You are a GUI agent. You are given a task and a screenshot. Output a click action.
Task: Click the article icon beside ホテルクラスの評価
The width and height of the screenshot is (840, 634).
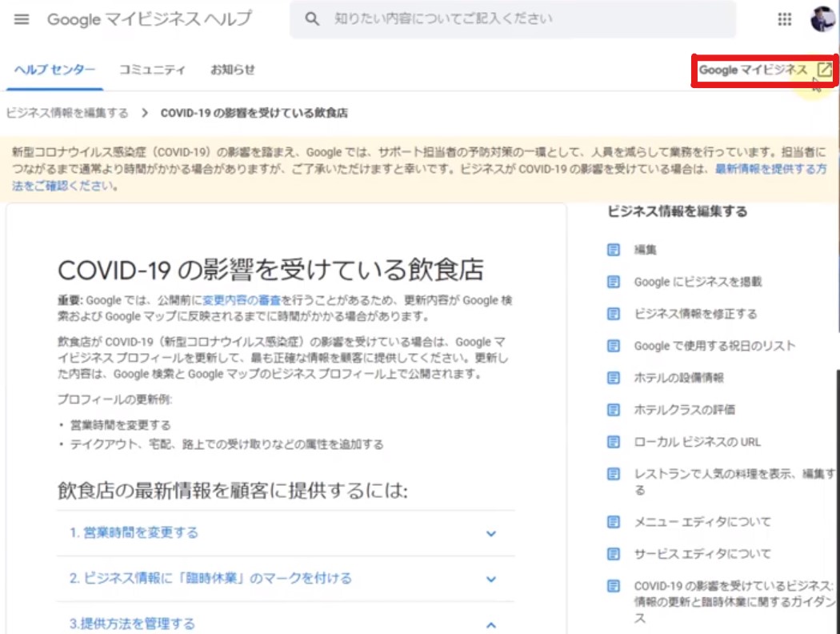614,410
